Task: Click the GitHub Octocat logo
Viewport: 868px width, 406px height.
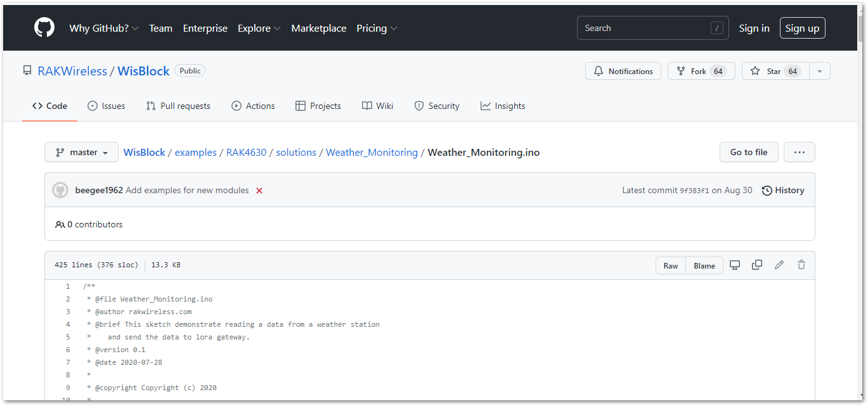Action: coord(44,28)
